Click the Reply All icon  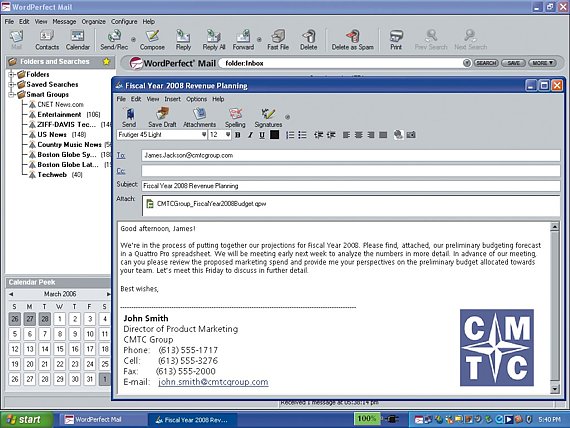pyautogui.click(x=214, y=40)
